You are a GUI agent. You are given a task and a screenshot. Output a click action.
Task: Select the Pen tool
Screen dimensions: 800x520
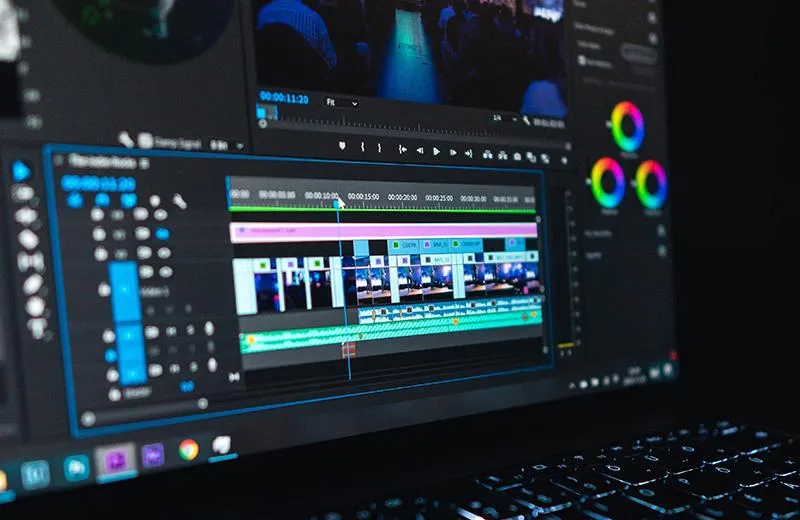(33, 285)
